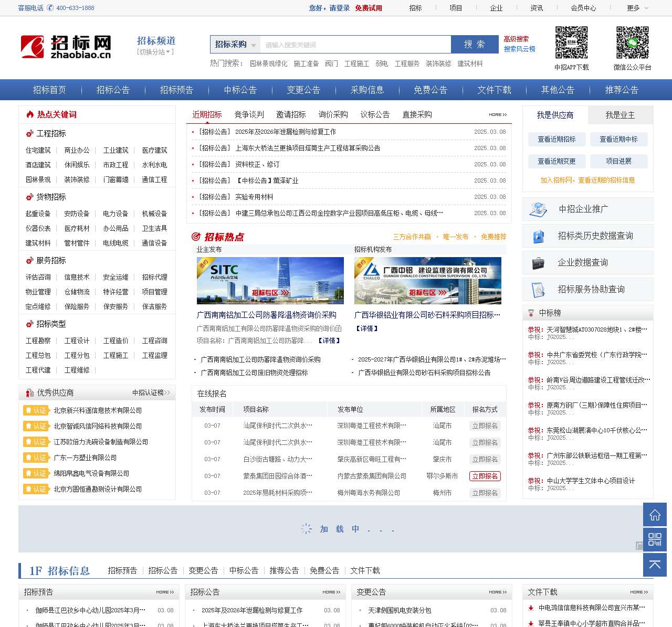This screenshot has width=672, height=627.
Task: Open 中标公告 in the navigation bar
Action: (x=240, y=90)
